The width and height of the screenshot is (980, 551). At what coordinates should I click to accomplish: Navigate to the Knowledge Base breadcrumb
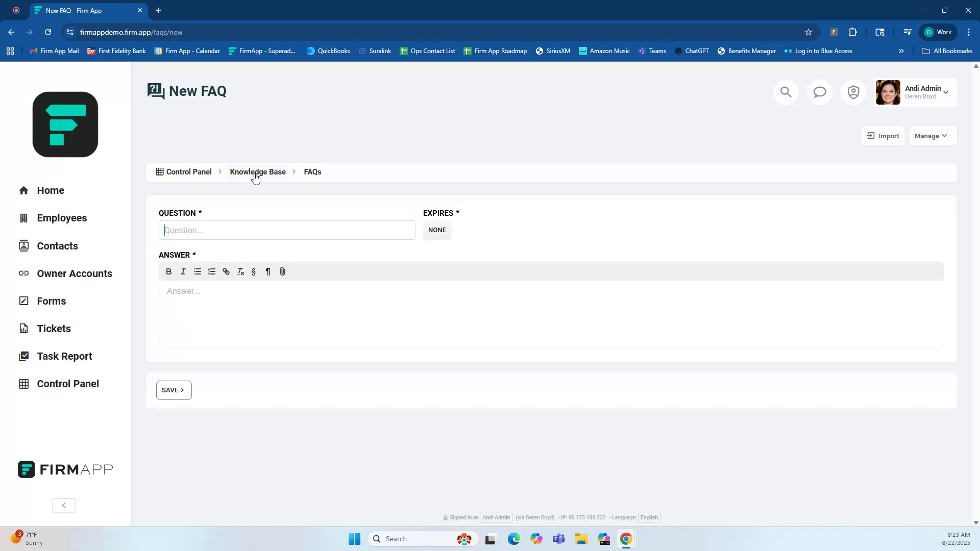click(x=258, y=172)
